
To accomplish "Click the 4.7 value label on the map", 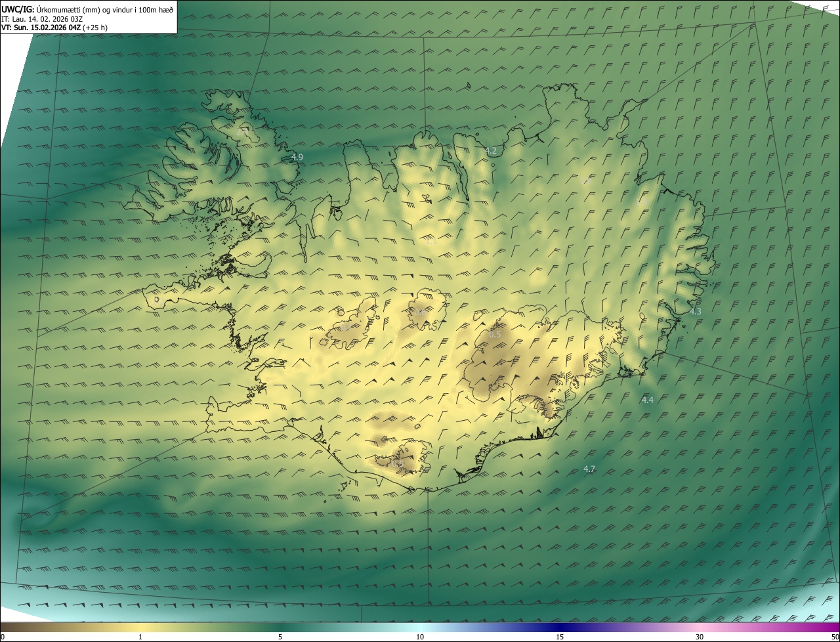I will [589, 469].
